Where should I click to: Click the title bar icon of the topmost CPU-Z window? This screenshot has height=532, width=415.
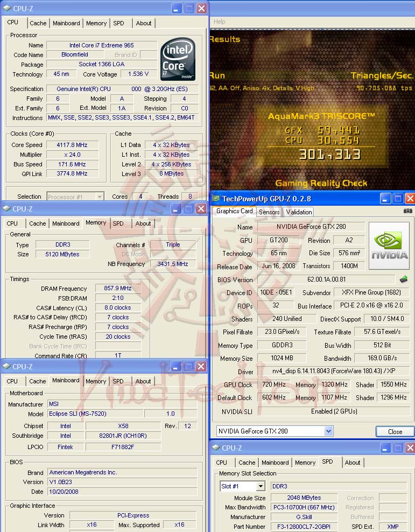7,8
